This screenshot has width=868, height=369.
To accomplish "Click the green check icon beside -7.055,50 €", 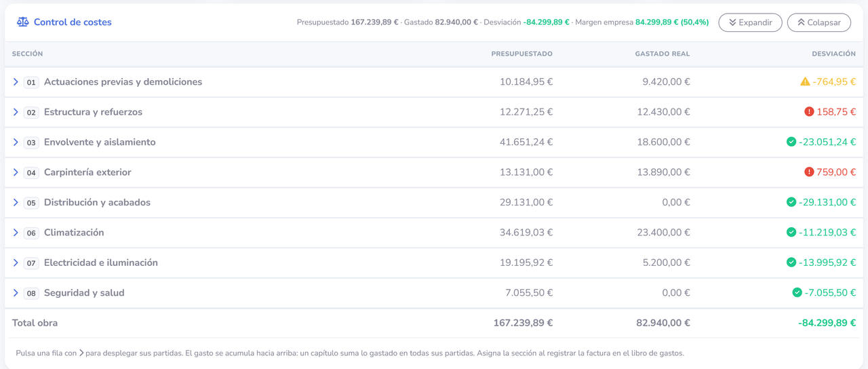I will pyautogui.click(x=797, y=292).
